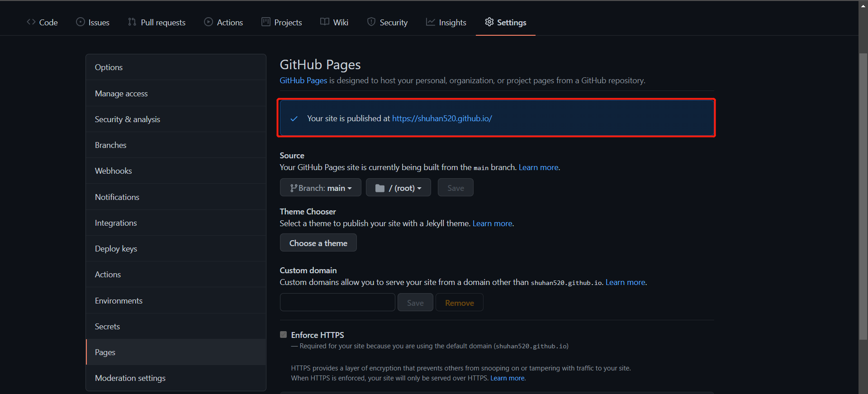Screen dimensions: 868x394
Task: Click the Pull requests branch icon
Action: pyautogui.click(x=132, y=22)
